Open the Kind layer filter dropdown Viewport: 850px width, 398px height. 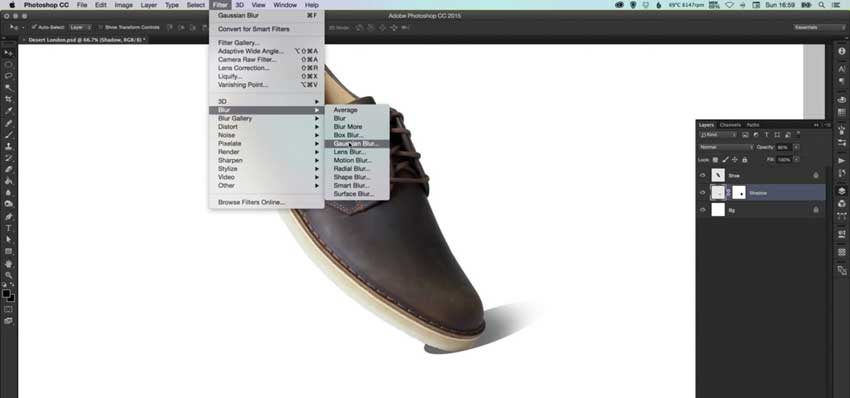pos(718,134)
